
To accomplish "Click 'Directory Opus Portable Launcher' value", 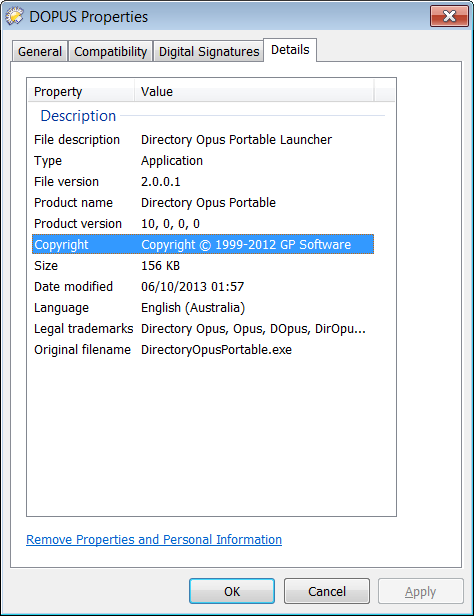I will (236, 140).
